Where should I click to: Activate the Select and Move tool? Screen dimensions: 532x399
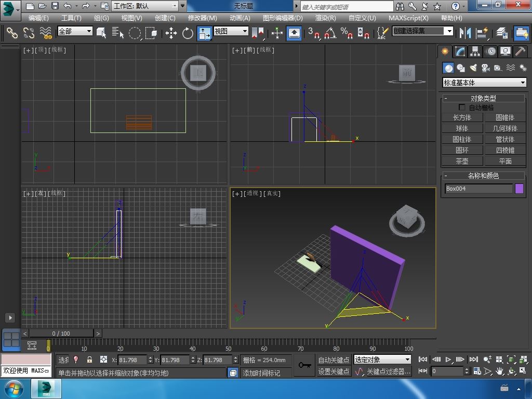171,33
